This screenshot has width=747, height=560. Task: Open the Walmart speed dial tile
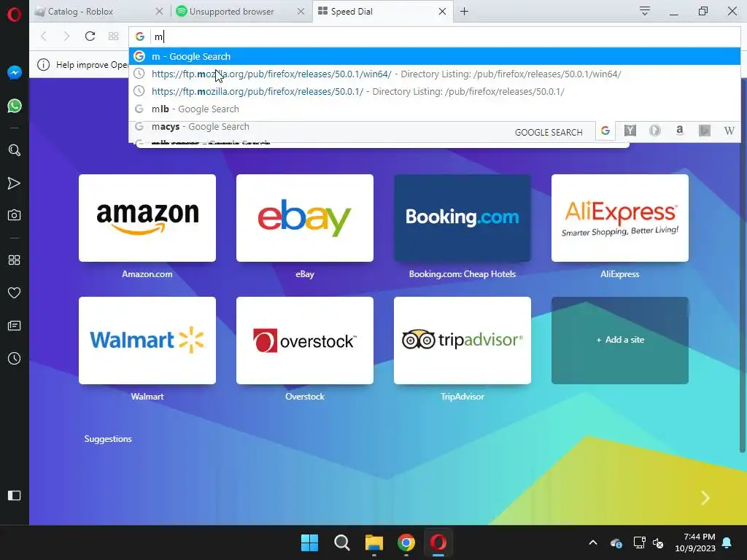[147, 341]
